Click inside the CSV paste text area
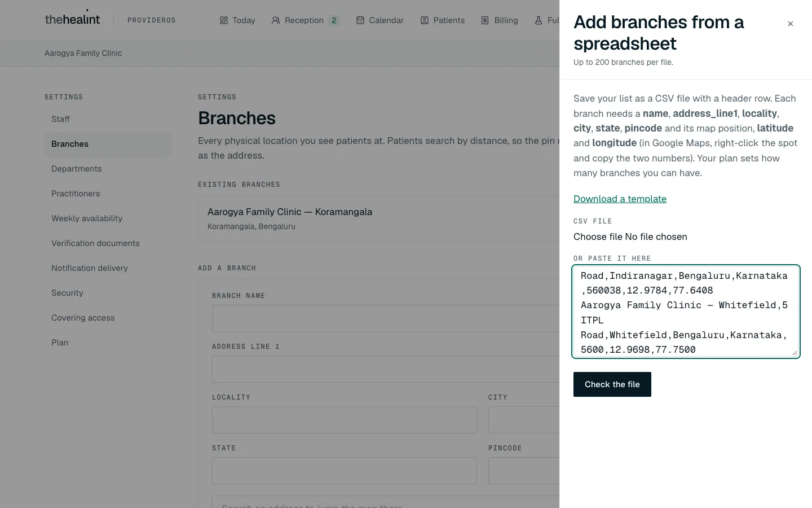 [x=686, y=312]
